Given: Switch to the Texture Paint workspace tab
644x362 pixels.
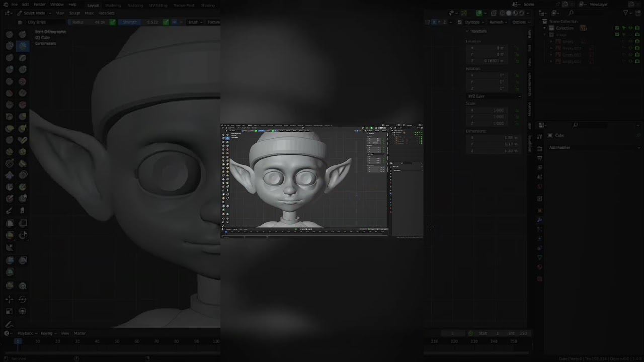Looking at the screenshot, I should click(184, 5).
